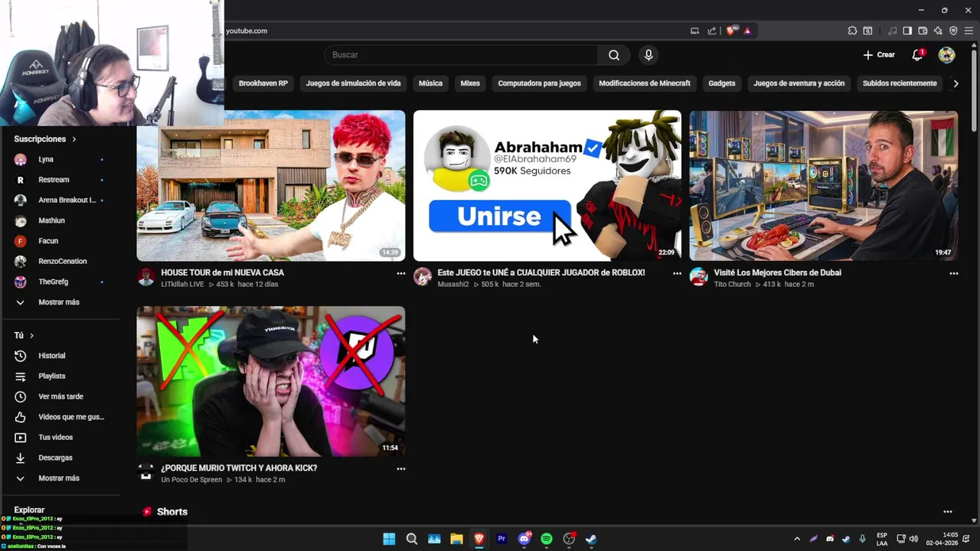Screen dimensions: 980x551
Task: Click Un Poco De Spreen channel name
Action: point(191,480)
